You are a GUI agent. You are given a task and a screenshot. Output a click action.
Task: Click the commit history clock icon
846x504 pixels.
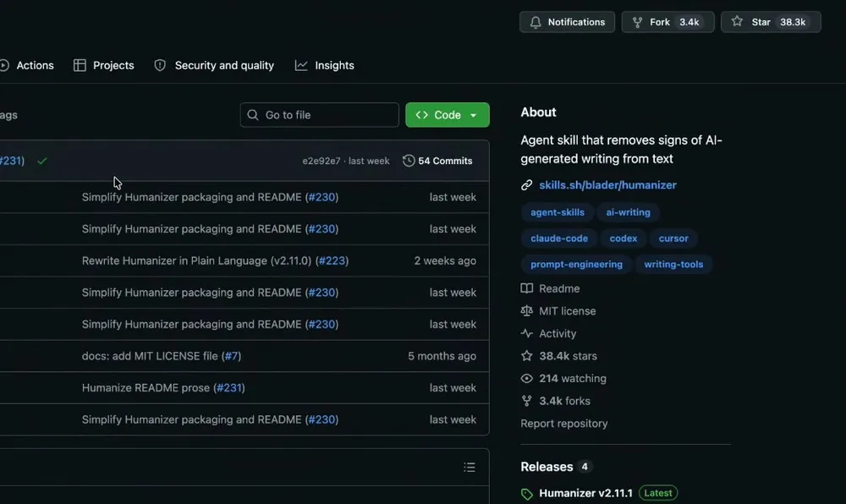click(409, 161)
